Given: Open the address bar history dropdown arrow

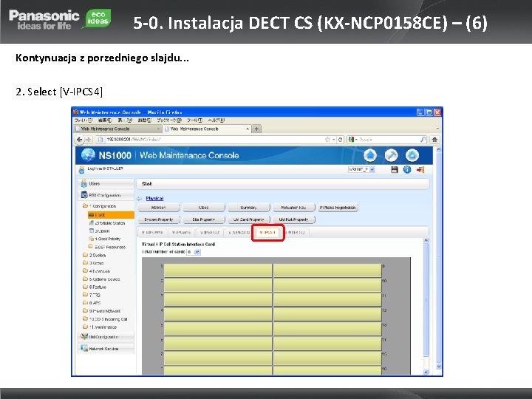Looking at the screenshot, I should [333, 140].
